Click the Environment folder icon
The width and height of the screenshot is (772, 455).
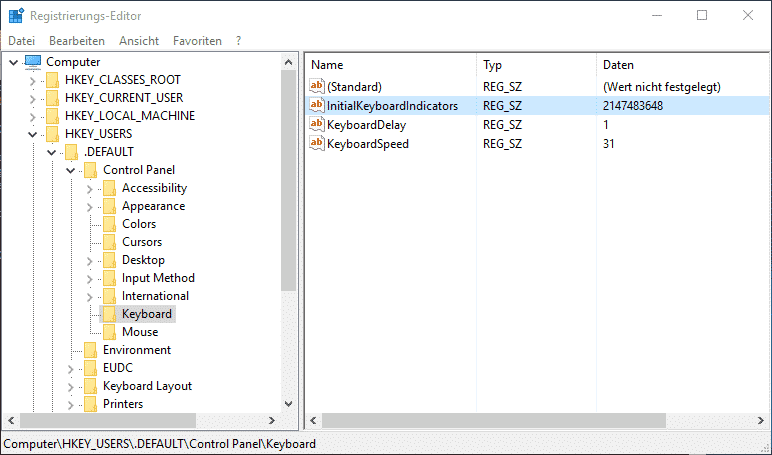[91, 350]
